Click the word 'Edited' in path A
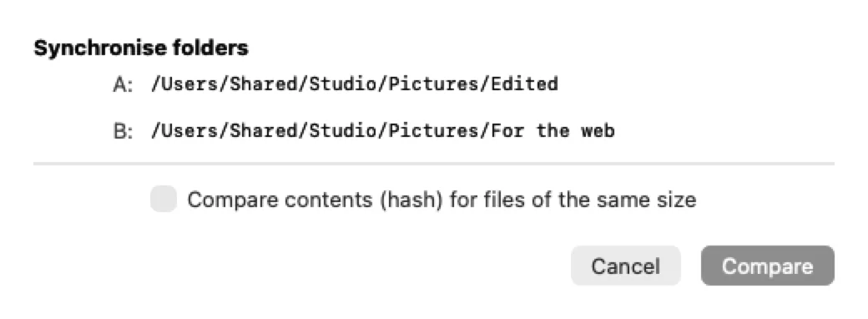 524,84
